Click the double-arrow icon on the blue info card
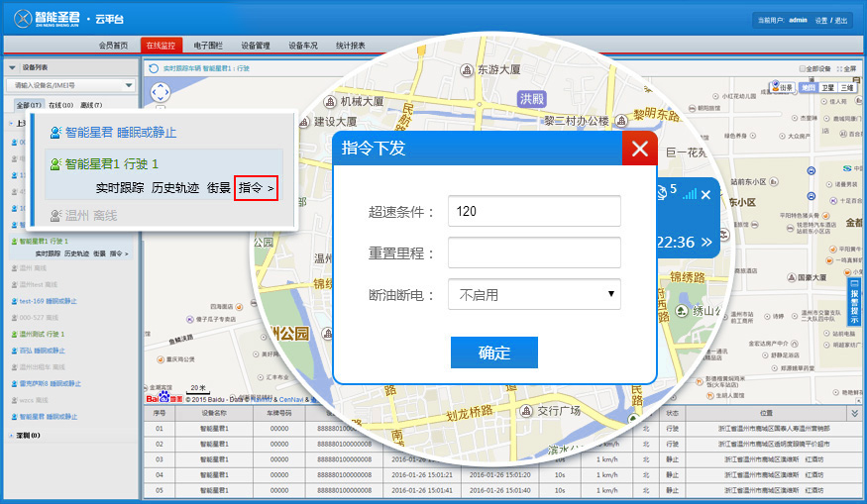Image resolution: width=867 pixels, height=504 pixels. [706, 242]
